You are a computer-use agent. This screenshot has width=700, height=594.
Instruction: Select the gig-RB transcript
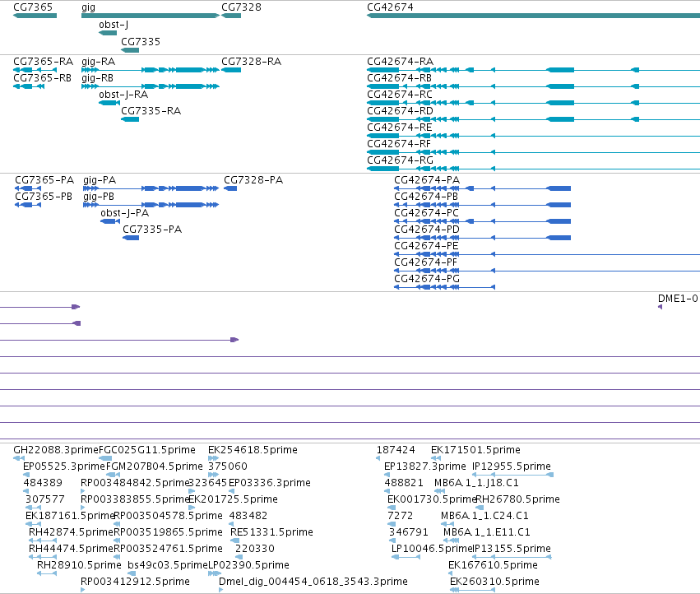(x=151, y=86)
